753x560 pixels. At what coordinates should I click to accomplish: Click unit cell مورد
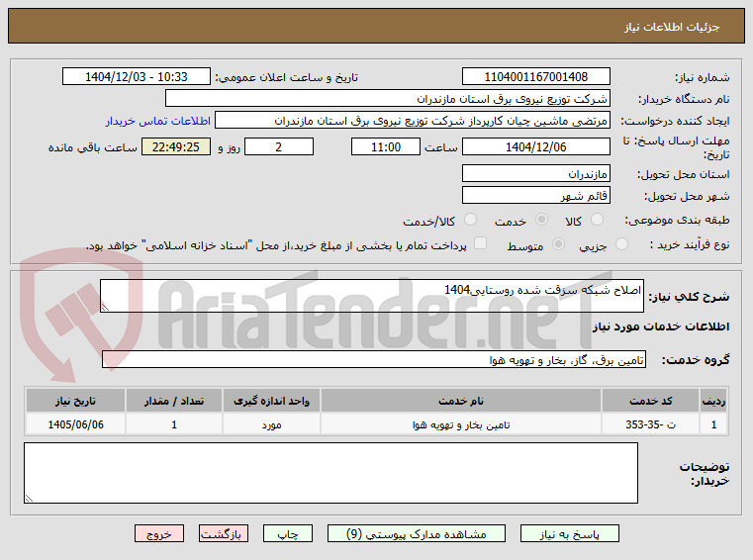pyautogui.click(x=271, y=424)
